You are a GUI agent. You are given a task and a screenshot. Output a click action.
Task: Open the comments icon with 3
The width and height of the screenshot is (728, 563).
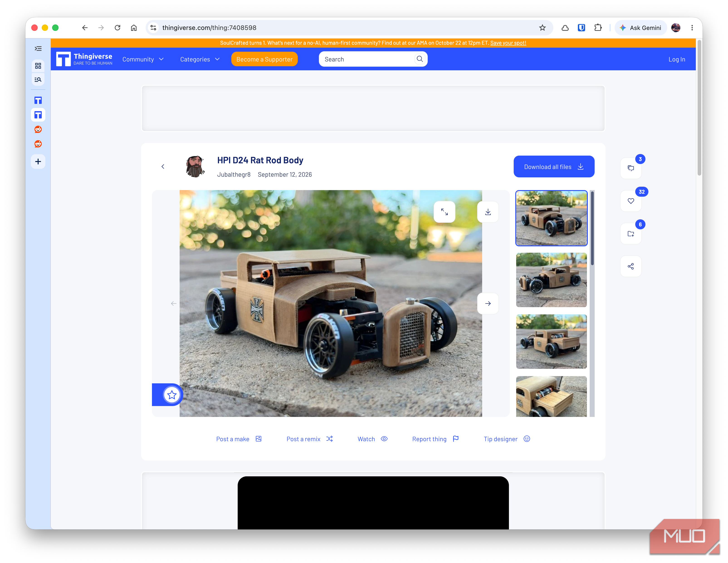[631, 168]
